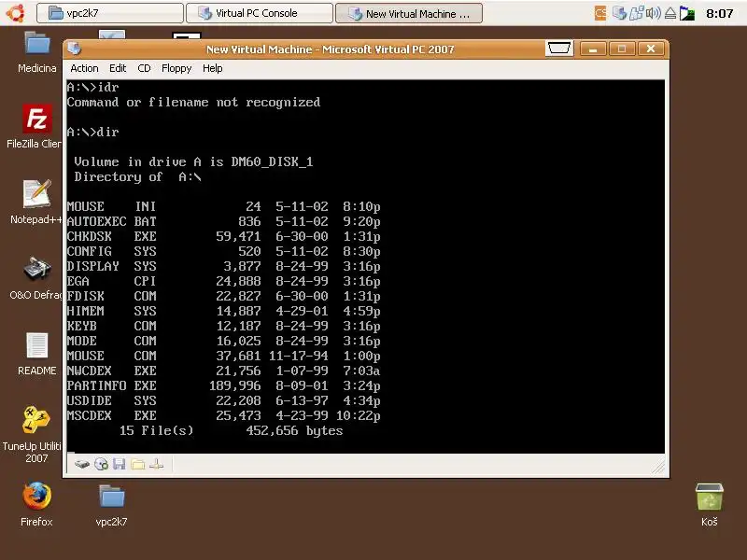Click the DISPLAY SYS file row
This screenshot has height=560, width=747.
223,266
